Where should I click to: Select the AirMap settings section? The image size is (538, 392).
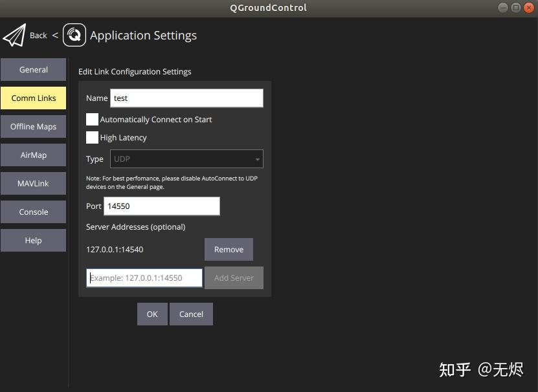point(33,155)
